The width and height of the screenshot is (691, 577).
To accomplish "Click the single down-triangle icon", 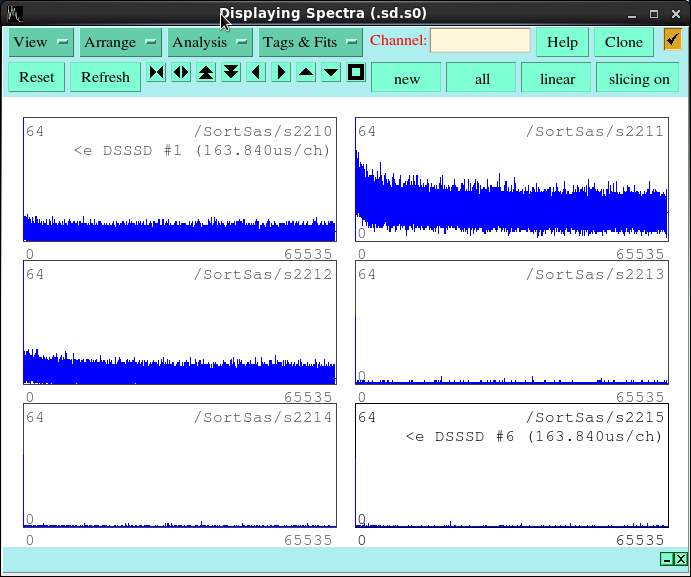I will click(x=331, y=73).
